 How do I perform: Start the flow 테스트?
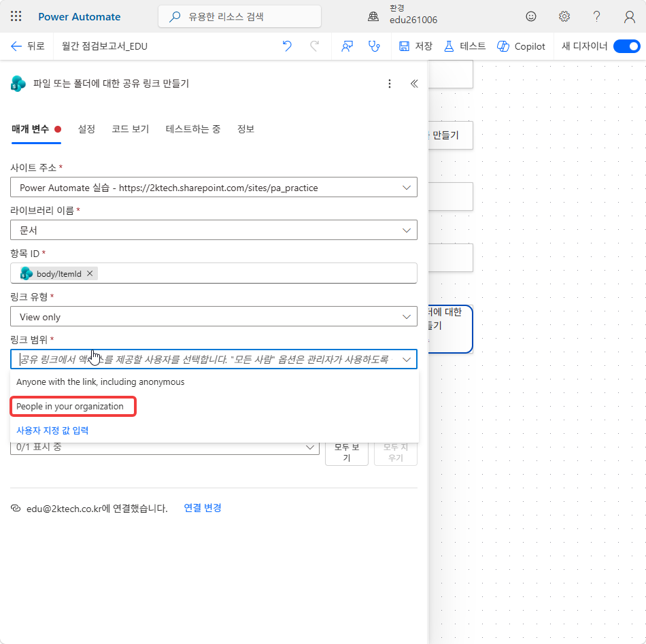(464, 46)
